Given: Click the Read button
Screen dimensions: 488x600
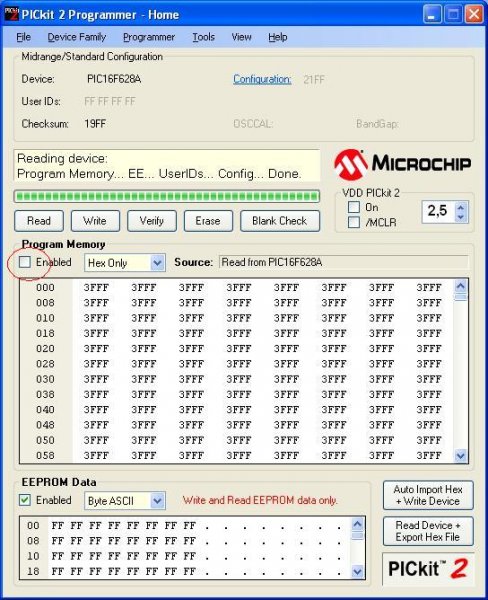Looking at the screenshot, I should click(x=39, y=221).
